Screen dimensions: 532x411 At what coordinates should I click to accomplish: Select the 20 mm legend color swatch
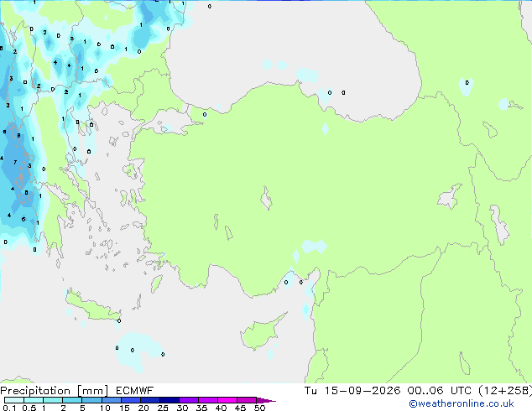click(x=149, y=400)
